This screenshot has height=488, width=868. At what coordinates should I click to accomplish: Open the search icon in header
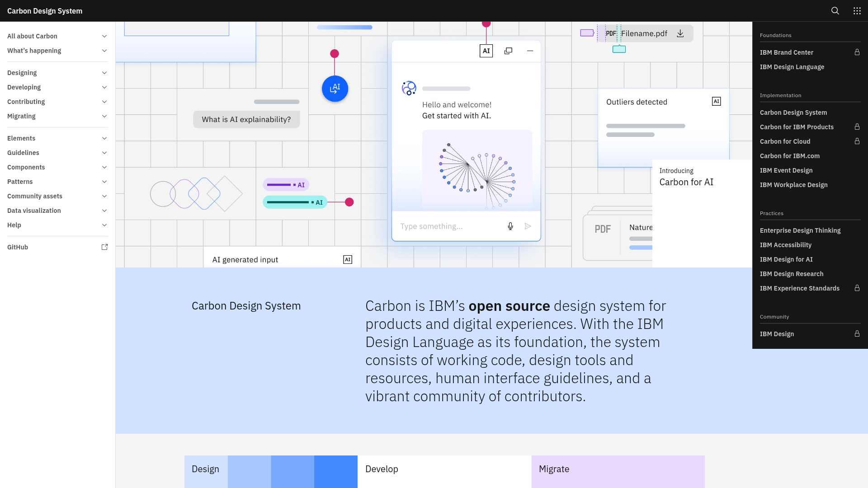[835, 11]
